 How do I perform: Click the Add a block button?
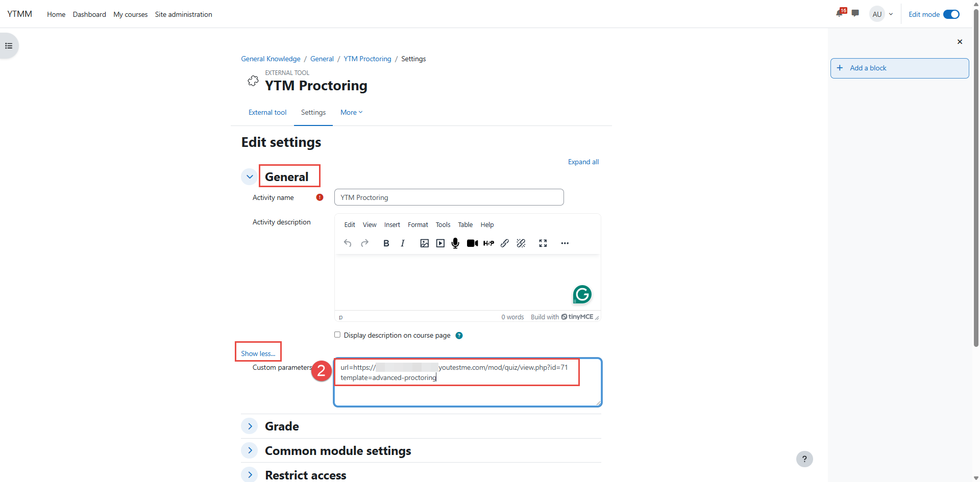click(899, 68)
